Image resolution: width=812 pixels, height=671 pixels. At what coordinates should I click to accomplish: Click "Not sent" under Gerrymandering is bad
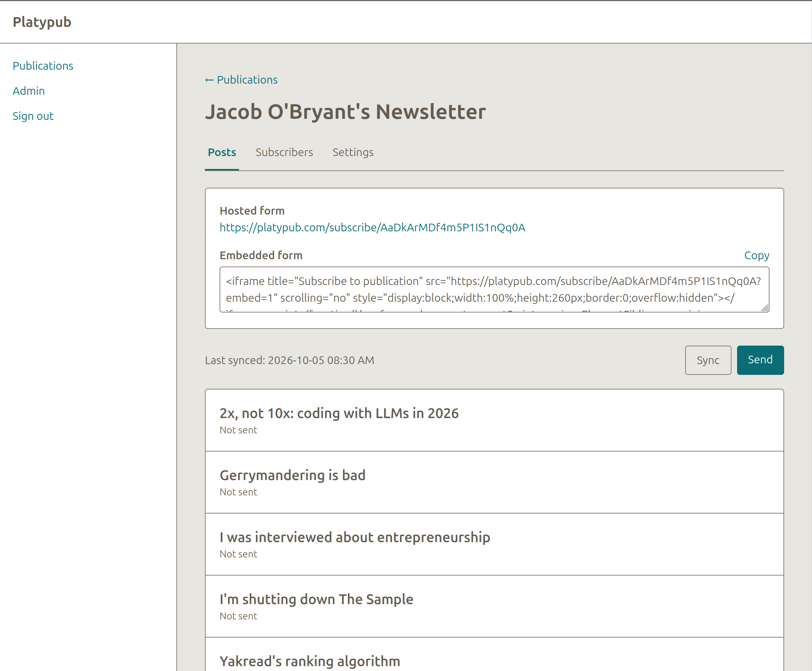(238, 492)
